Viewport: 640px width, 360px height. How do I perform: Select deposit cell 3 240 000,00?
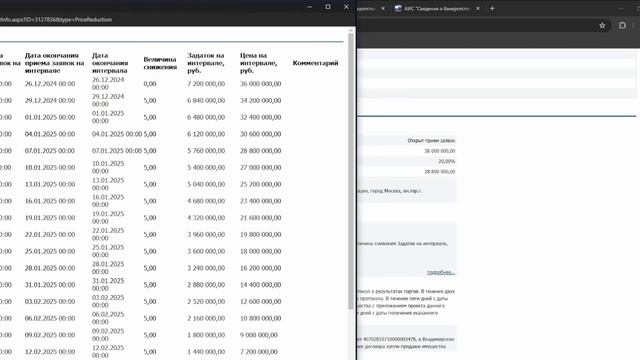click(x=206, y=268)
